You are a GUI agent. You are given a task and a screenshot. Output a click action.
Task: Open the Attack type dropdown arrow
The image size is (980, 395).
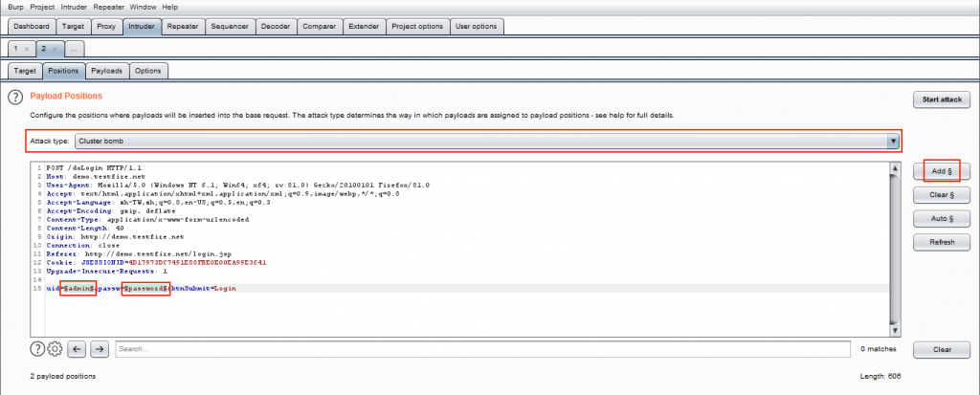(893, 142)
